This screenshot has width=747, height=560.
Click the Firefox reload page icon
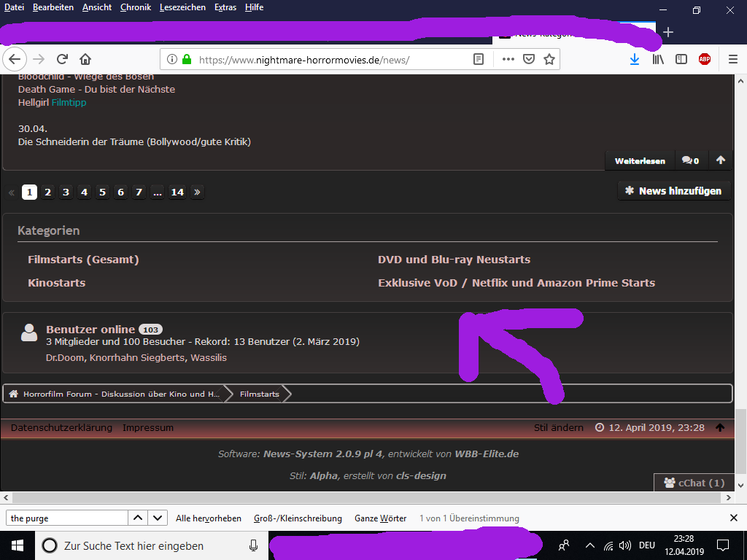point(63,59)
